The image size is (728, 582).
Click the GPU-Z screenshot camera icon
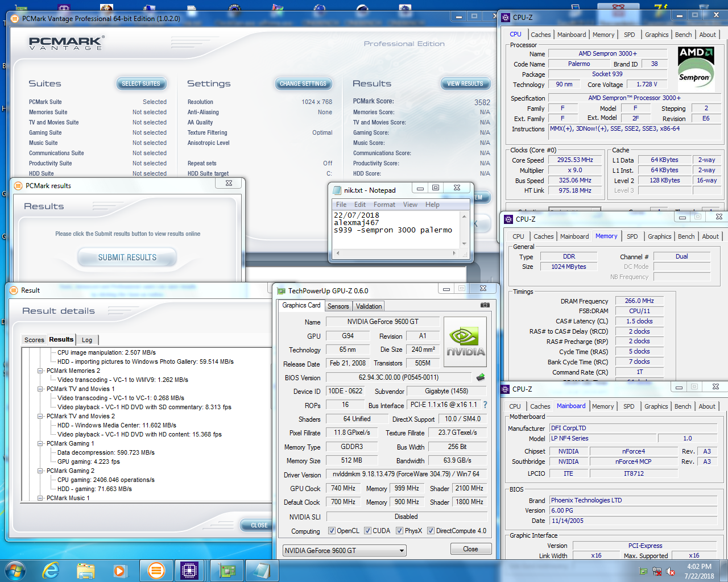pos(485,305)
